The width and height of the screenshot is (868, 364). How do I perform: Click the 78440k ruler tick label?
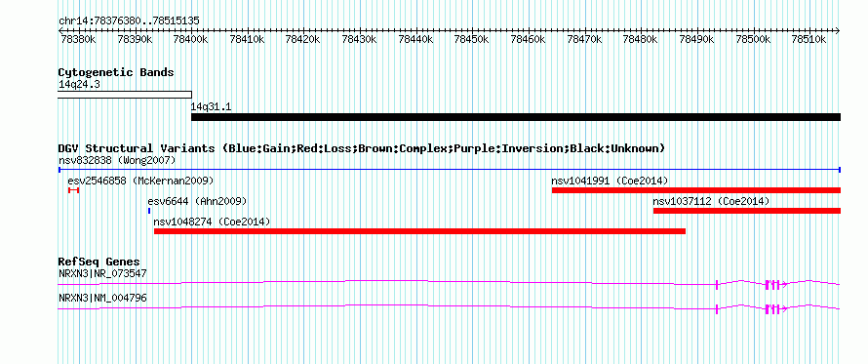click(415, 39)
